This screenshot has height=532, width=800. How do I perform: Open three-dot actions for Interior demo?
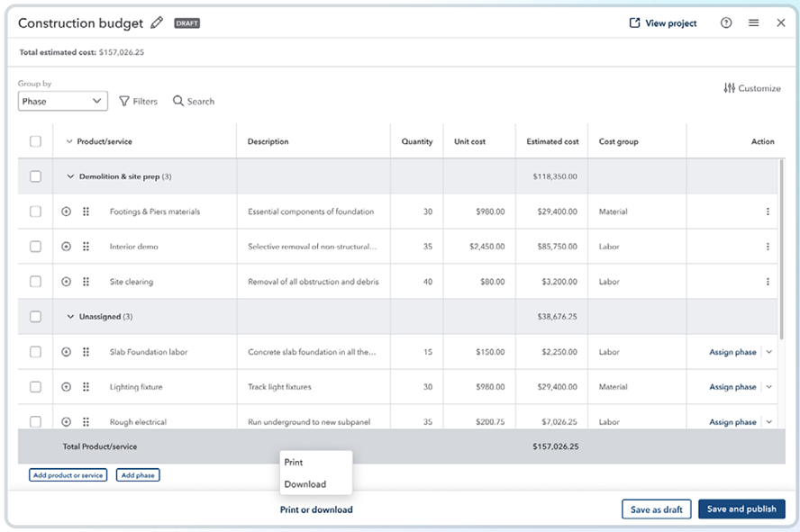[768, 247]
